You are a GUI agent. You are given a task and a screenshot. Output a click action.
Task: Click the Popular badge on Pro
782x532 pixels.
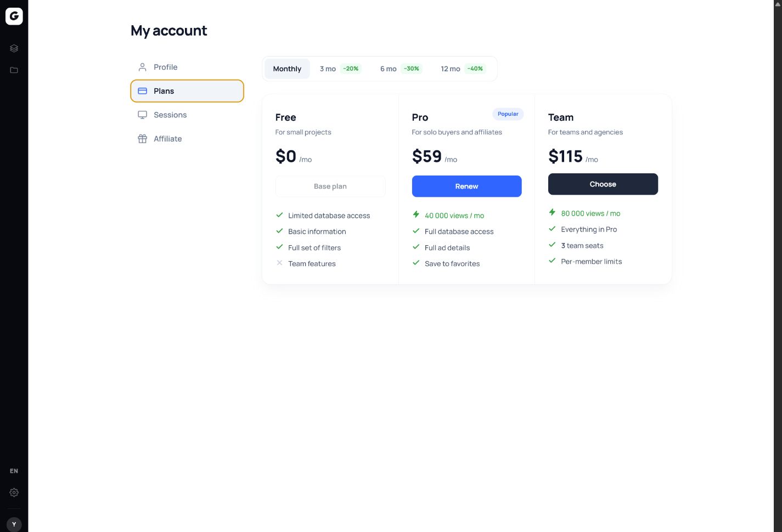508,114
